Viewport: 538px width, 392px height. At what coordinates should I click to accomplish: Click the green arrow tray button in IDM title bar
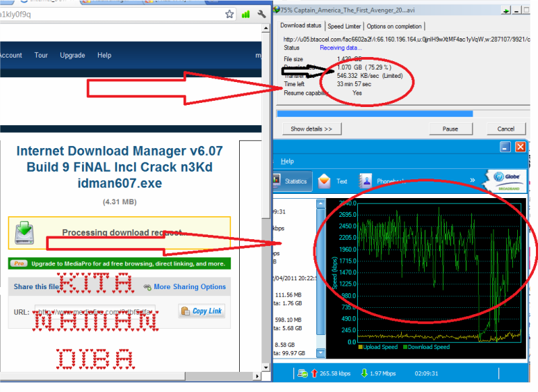pyautogui.click(x=506, y=10)
